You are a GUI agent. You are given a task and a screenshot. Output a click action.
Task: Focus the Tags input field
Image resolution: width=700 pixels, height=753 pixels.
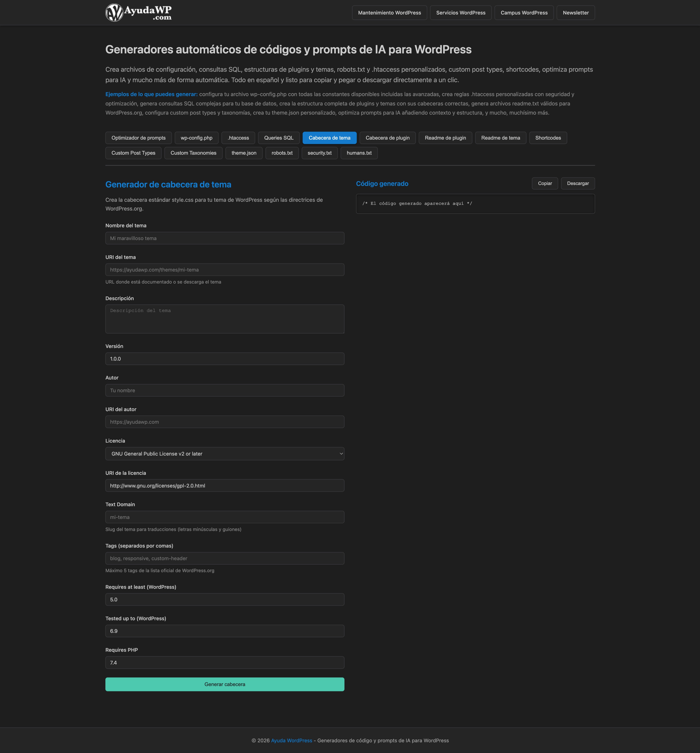pyautogui.click(x=225, y=558)
